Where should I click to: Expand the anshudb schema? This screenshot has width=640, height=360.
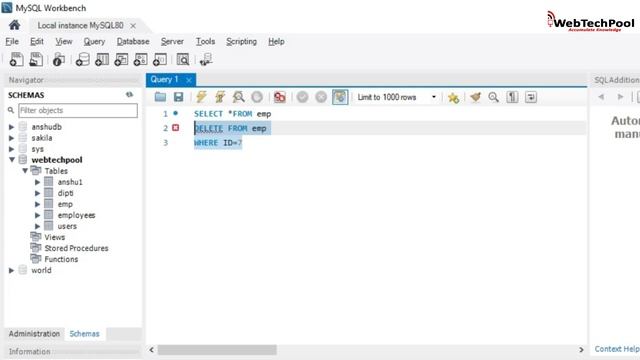pyautogui.click(x=11, y=127)
